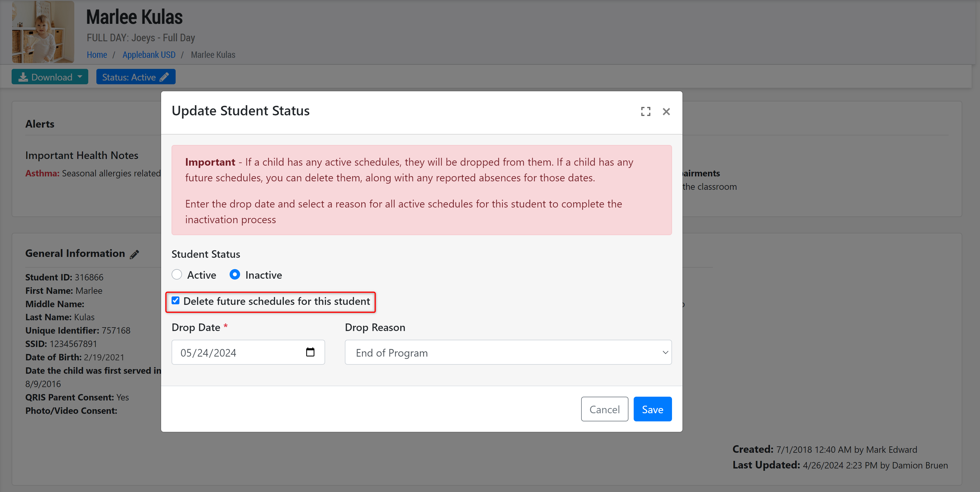980x492 pixels.
Task: Go to Applebank USD breadcrumb
Action: [x=149, y=55]
